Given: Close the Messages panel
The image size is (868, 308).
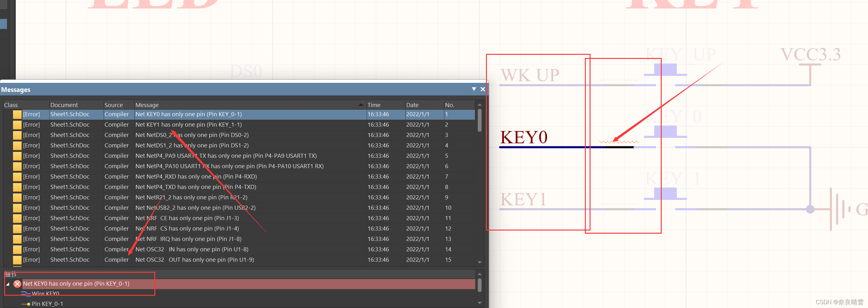Looking at the screenshot, I should (x=483, y=89).
